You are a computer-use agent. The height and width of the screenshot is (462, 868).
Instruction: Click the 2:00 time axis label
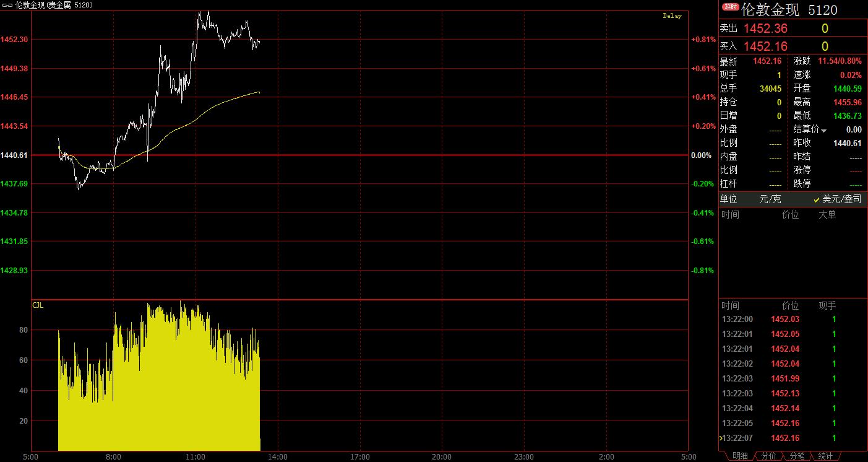tap(606, 457)
